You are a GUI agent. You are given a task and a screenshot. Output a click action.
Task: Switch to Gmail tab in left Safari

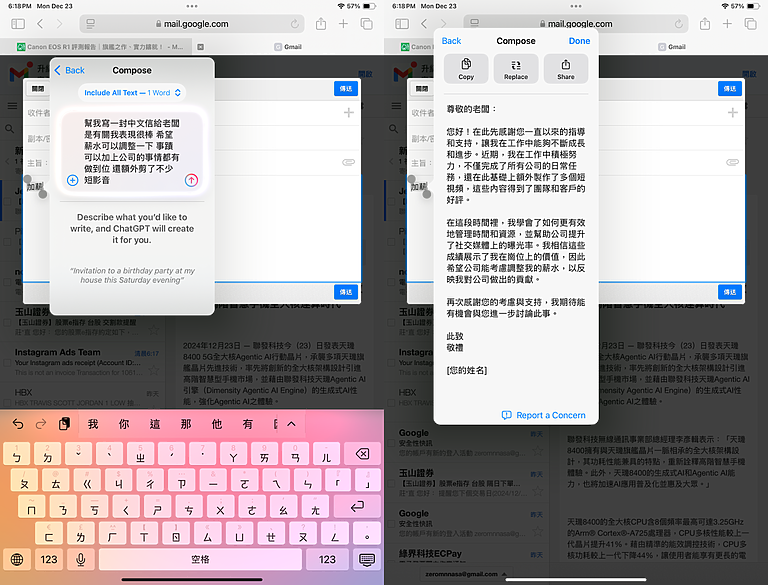(x=288, y=47)
